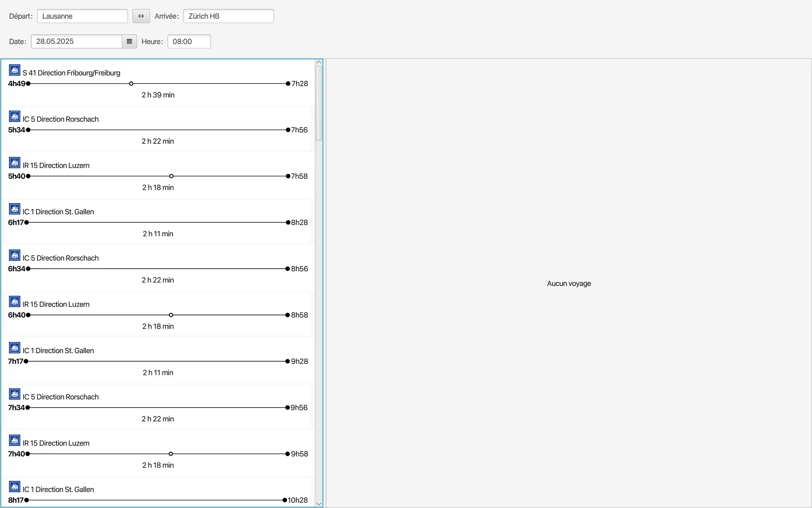Click train icon of 8h17 IC 1 St. Gallen journey
812x508 pixels.
click(x=15, y=487)
